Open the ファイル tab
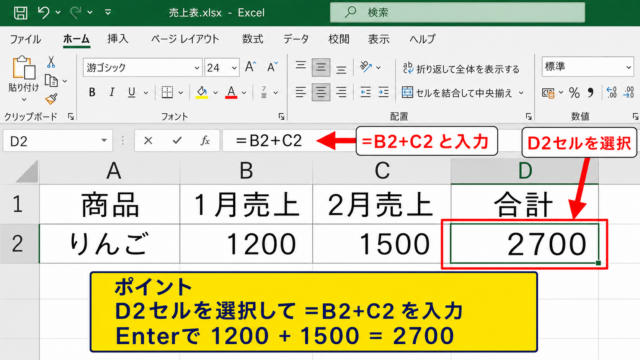Screen dimensions: 640x360 (25, 39)
